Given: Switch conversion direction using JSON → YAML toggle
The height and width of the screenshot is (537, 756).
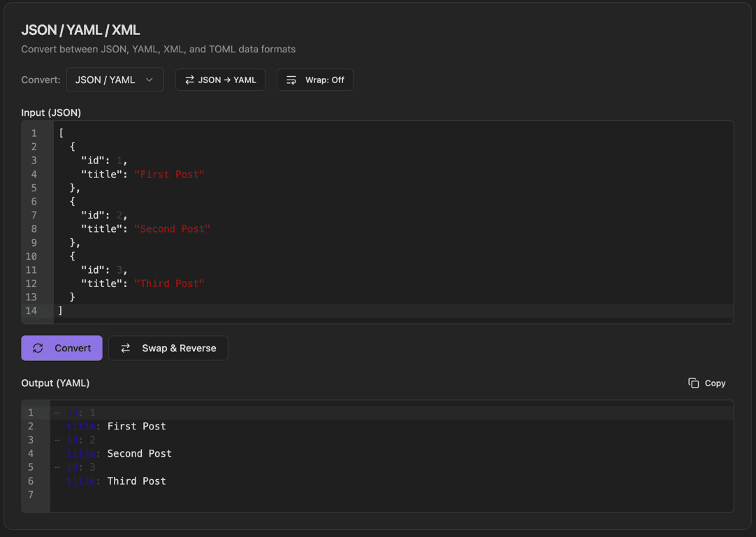Looking at the screenshot, I should point(220,80).
